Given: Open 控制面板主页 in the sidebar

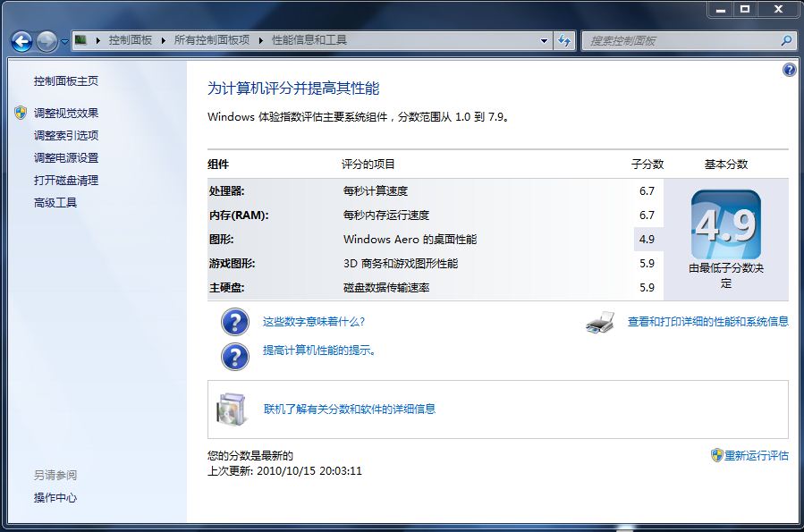Looking at the screenshot, I should pos(66,81).
